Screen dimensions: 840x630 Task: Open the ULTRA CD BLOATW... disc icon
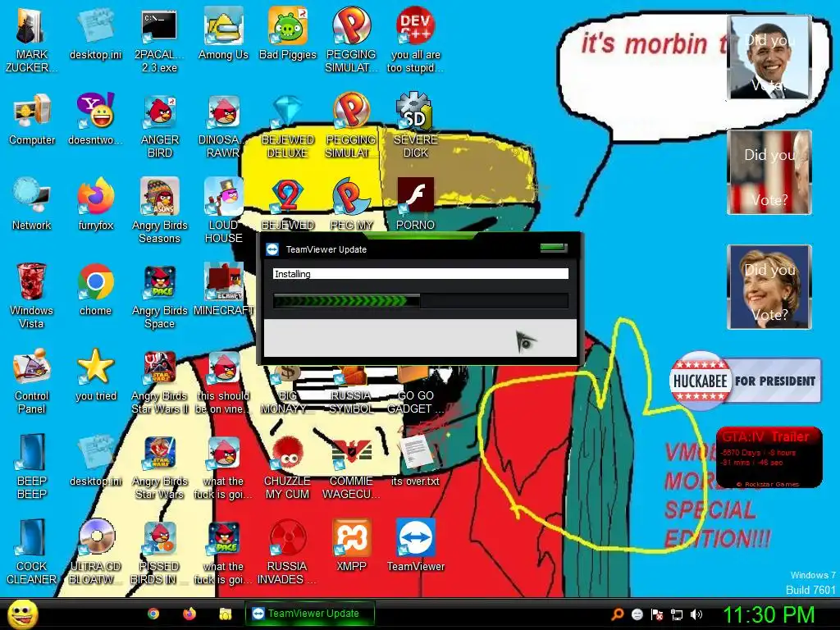click(95, 551)
